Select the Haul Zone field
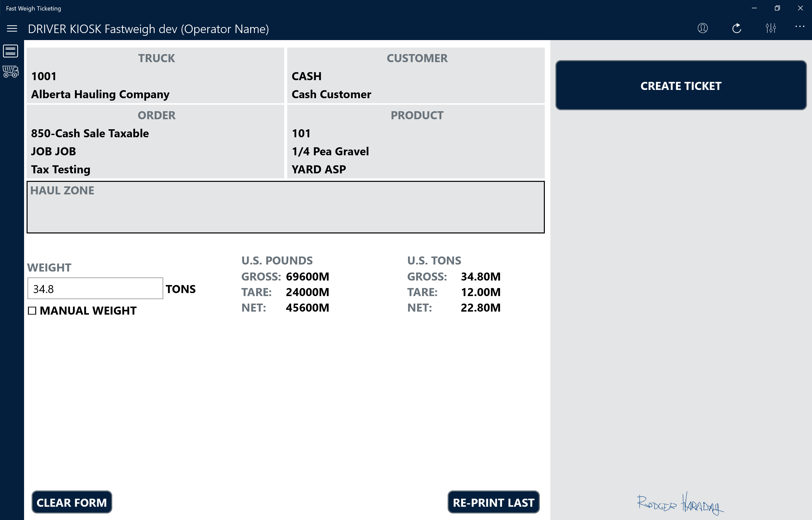812x520 pixels. tap(285, 207)
